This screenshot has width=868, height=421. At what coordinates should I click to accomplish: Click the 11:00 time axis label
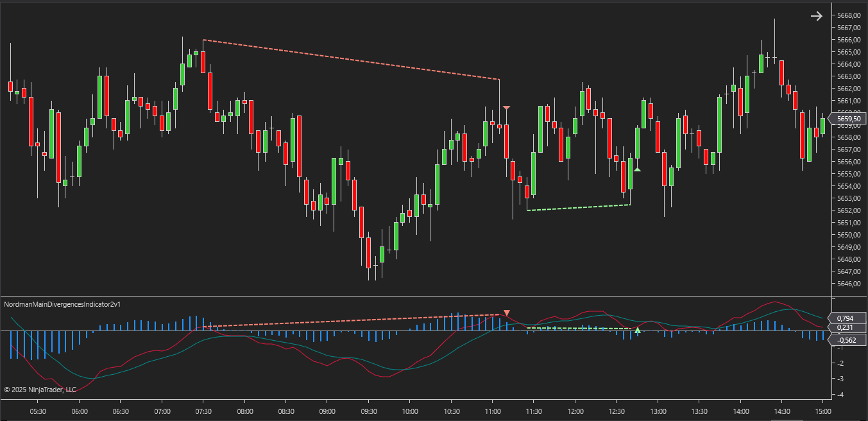point(493,411)
